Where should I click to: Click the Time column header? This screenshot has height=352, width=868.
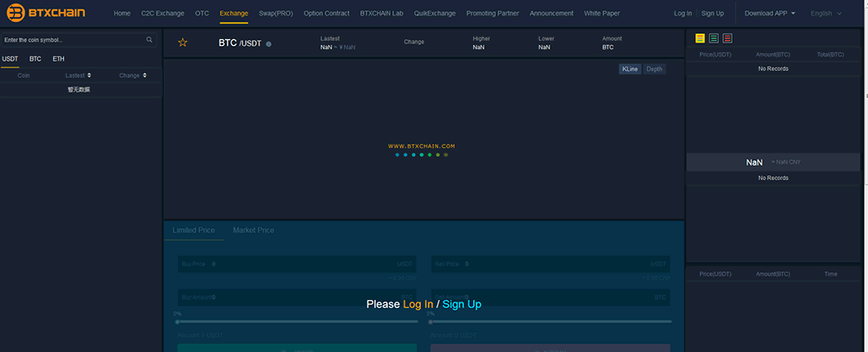point(831,274)
